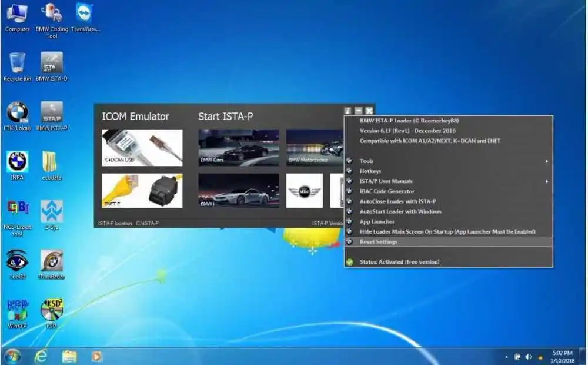Expand ISTA/P User Manuals arrow

(547, 181)
